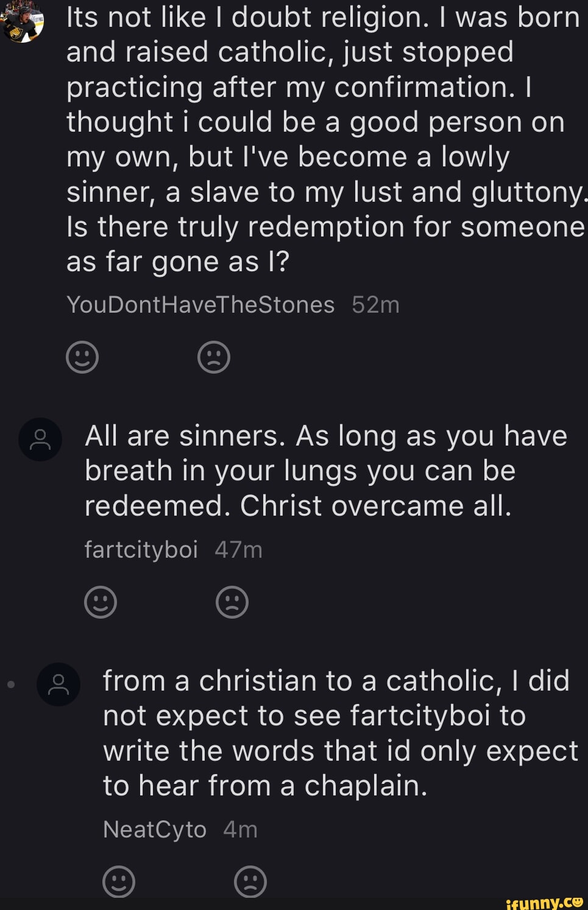
Task: Select the "All are sinners" reply text
Action: [326, 471]
